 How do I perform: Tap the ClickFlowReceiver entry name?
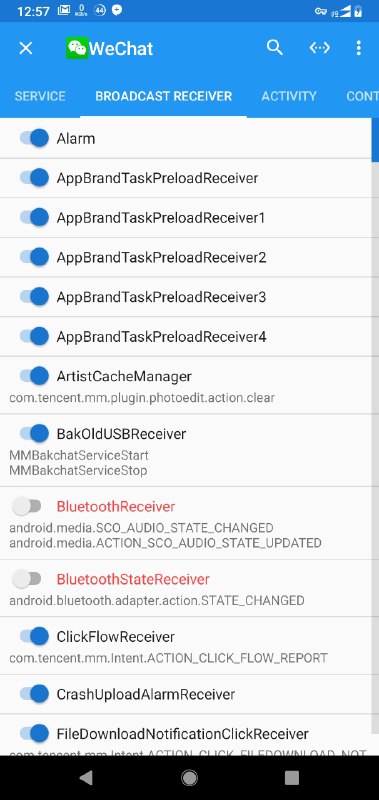click(116, 637)
